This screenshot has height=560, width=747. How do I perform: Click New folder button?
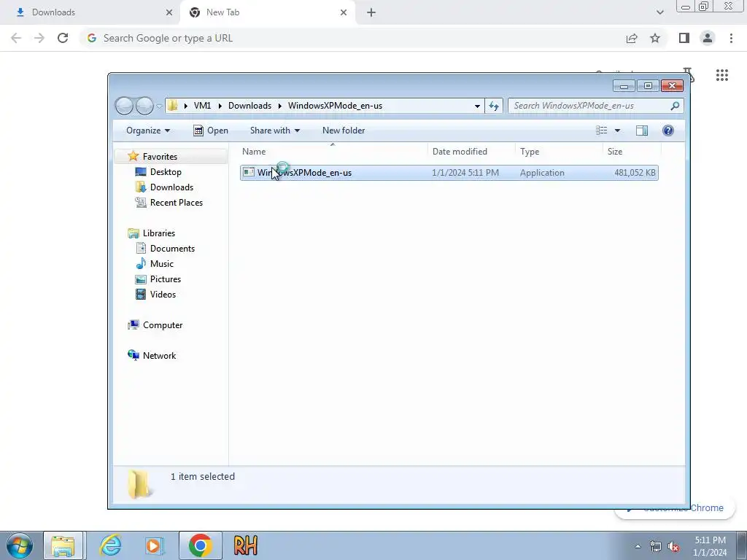click(x=344, y=131)
